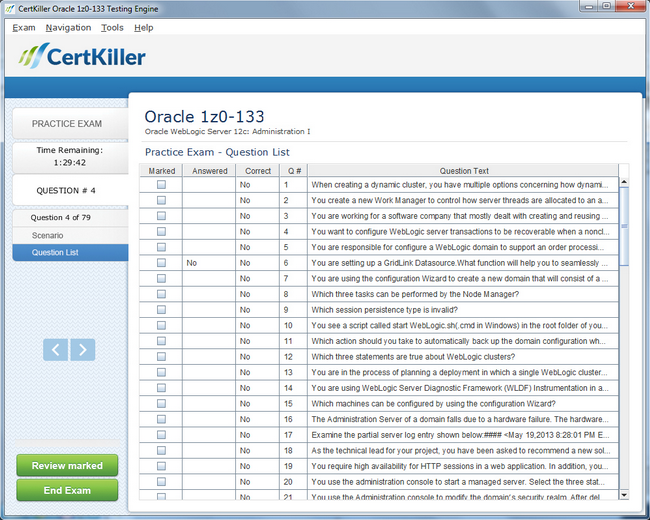650x520 pixels.
Task: Mark question 1 checkbox
Action: tap(161, 185)
